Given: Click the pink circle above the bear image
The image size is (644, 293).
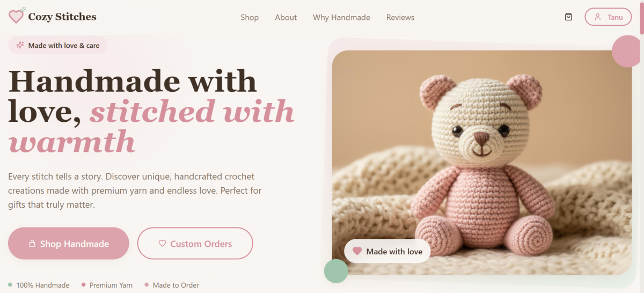Looking at the screenshot, I should (627, 52).
